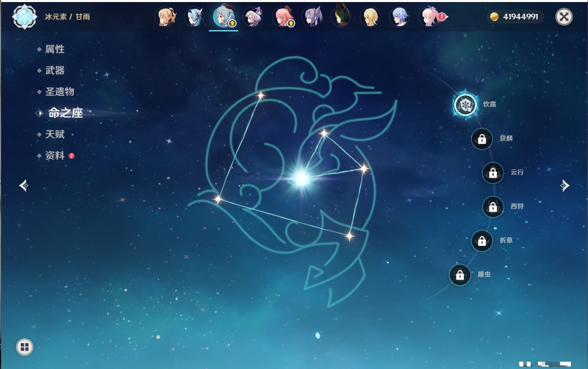Click the Mora coin balance 41944991
Screen dimensions: 588x369
[x=516, y=17]
